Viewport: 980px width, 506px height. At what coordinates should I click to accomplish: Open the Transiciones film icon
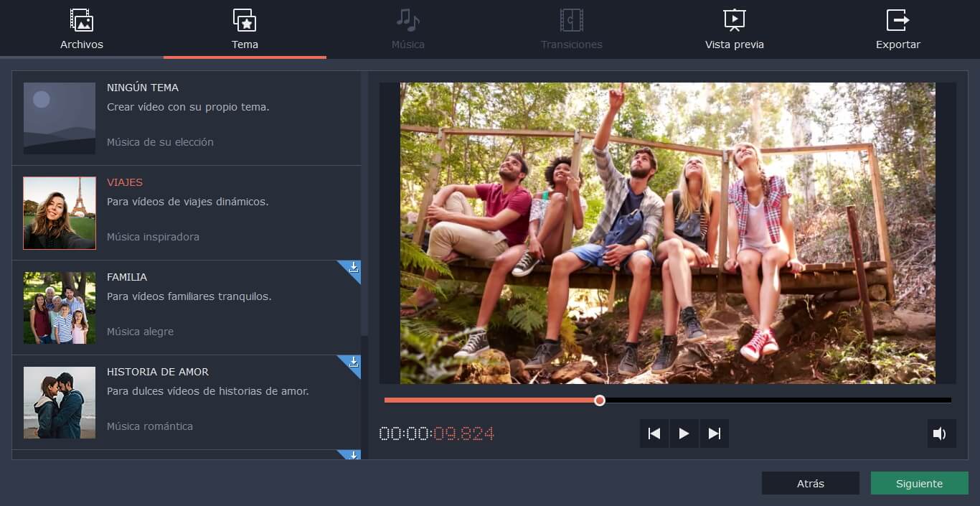click(572, 19)
